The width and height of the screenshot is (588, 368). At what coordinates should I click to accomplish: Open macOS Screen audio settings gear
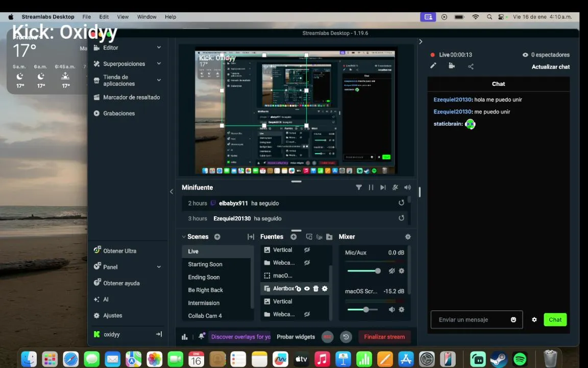(x=402, y=309)
